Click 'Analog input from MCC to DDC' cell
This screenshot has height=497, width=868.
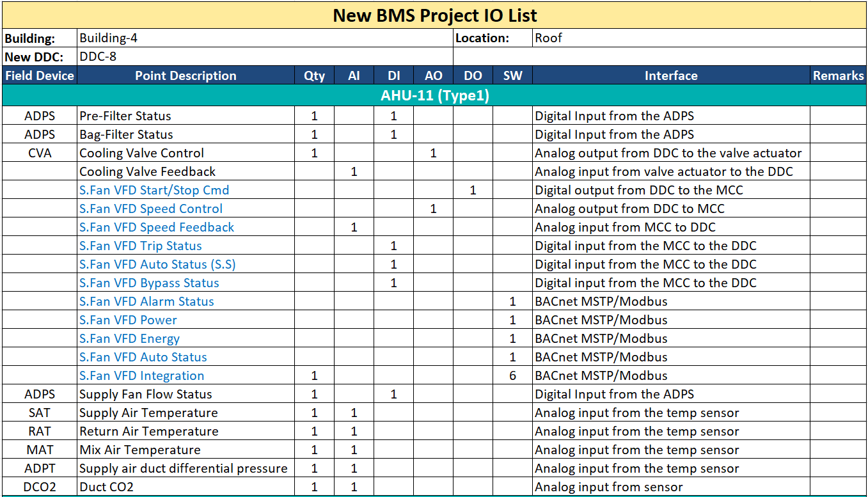pyautogui.click(x=671, y=227)
